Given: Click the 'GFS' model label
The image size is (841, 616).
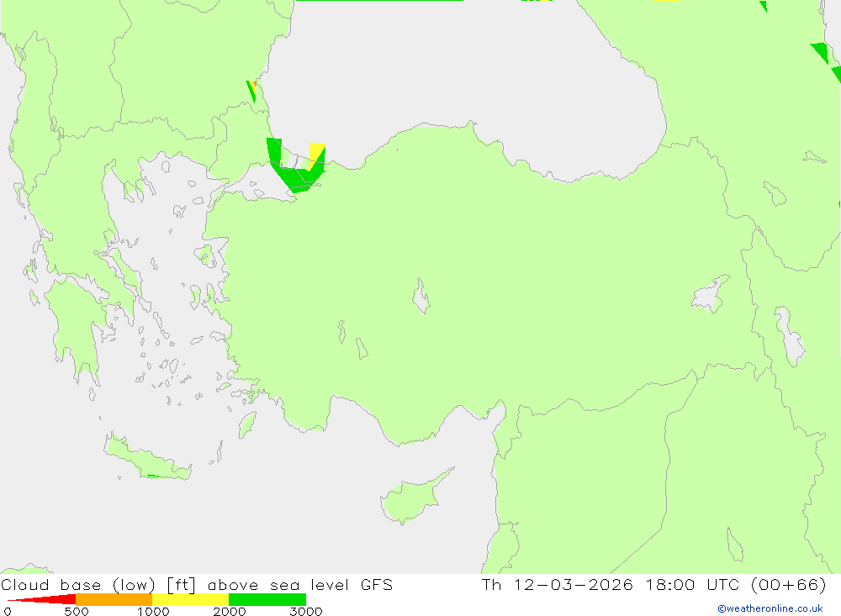Looking at the screenshot, I should [377, 584].
